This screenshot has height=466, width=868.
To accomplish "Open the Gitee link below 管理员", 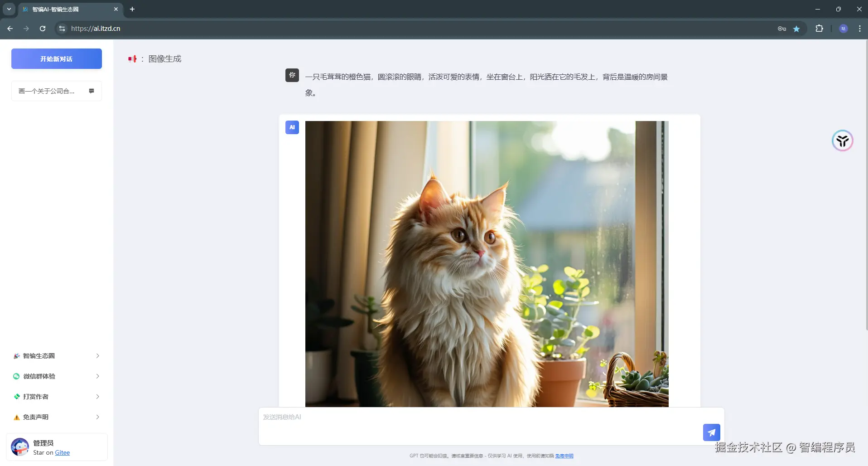I will pyautogui.click(x=62, y=452).
